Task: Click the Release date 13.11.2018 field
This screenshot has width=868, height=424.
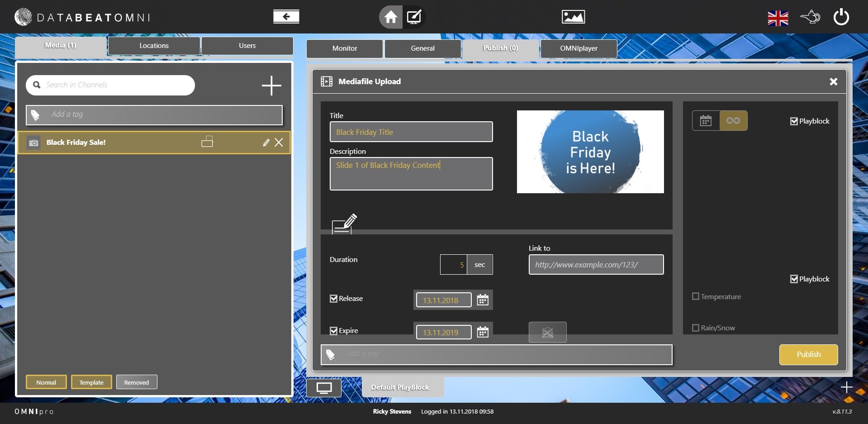Action: tap(444, 300)
